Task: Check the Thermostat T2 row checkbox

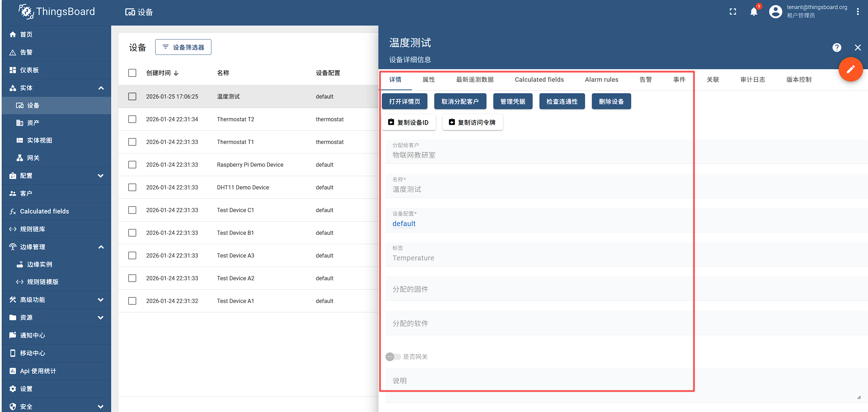Action: pyautogui.click(x=132, y=119)
